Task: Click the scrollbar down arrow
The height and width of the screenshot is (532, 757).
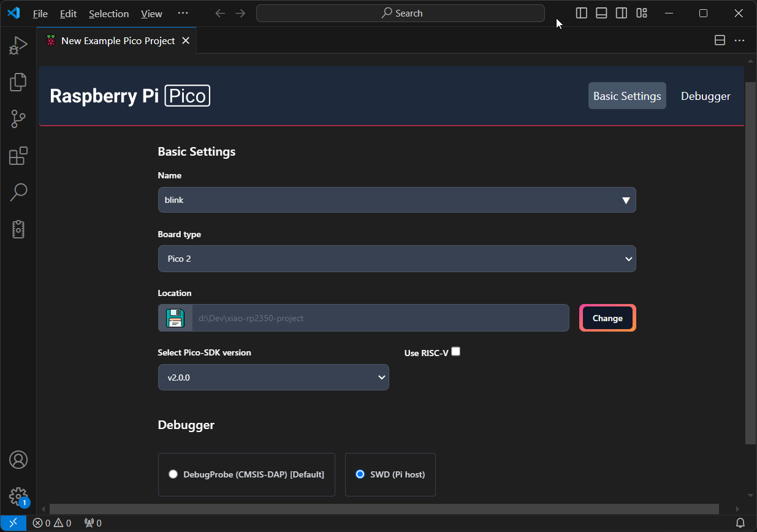Action: point(751,495)
